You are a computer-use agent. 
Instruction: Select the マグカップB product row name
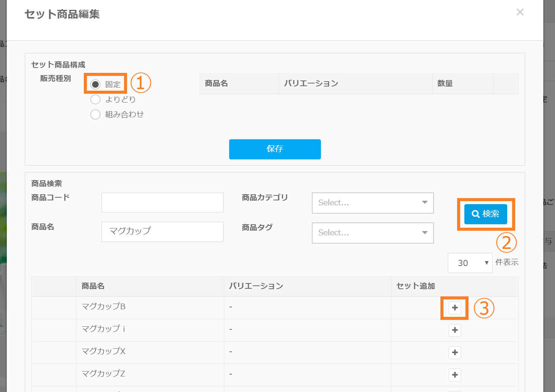click(104, 307)
